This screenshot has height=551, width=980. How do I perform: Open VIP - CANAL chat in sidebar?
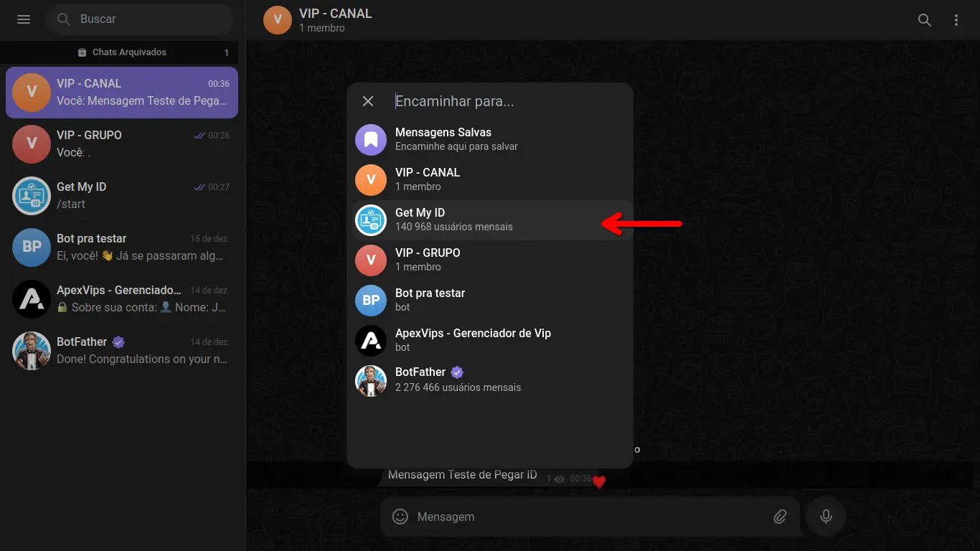pos(122,92)
